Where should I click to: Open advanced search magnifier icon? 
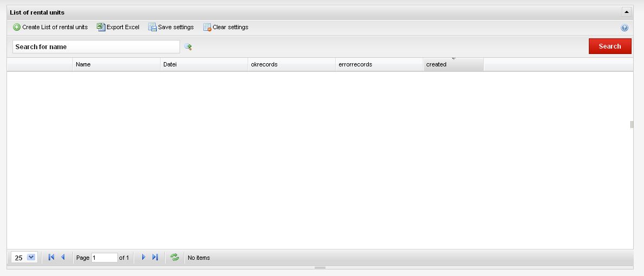pyautogui.click(x=188, y=47)
